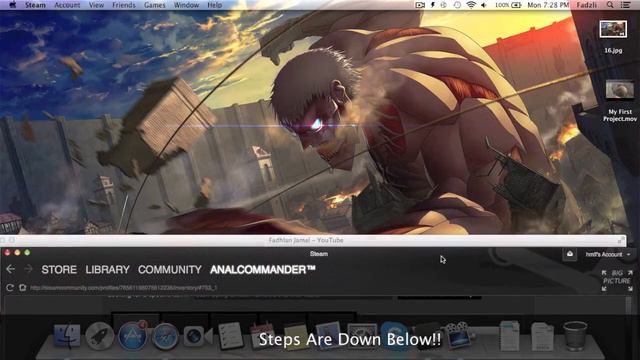Click the battery status icon

pyautogui.click(x=517, y=5)
